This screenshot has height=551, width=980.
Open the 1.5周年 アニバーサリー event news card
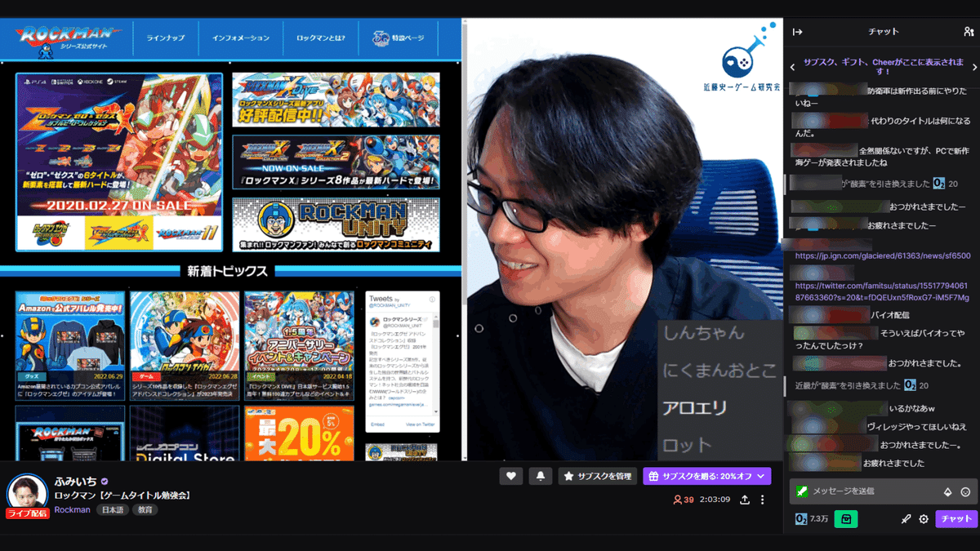(x=299, y=344)
